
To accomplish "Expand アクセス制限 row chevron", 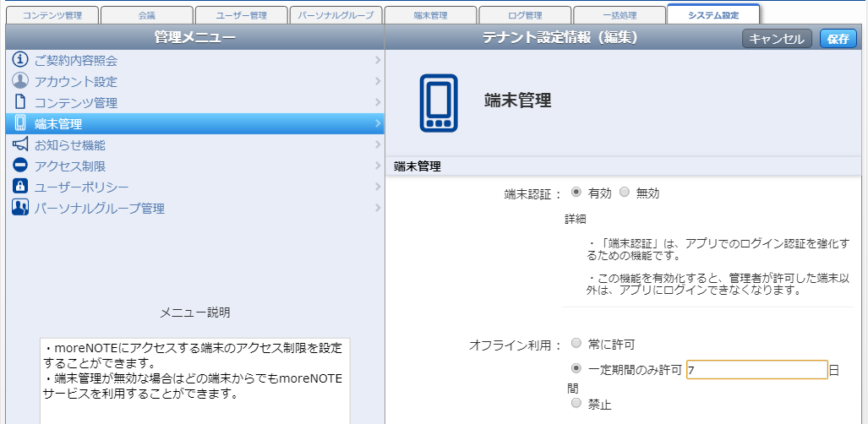I will point(378,166).
